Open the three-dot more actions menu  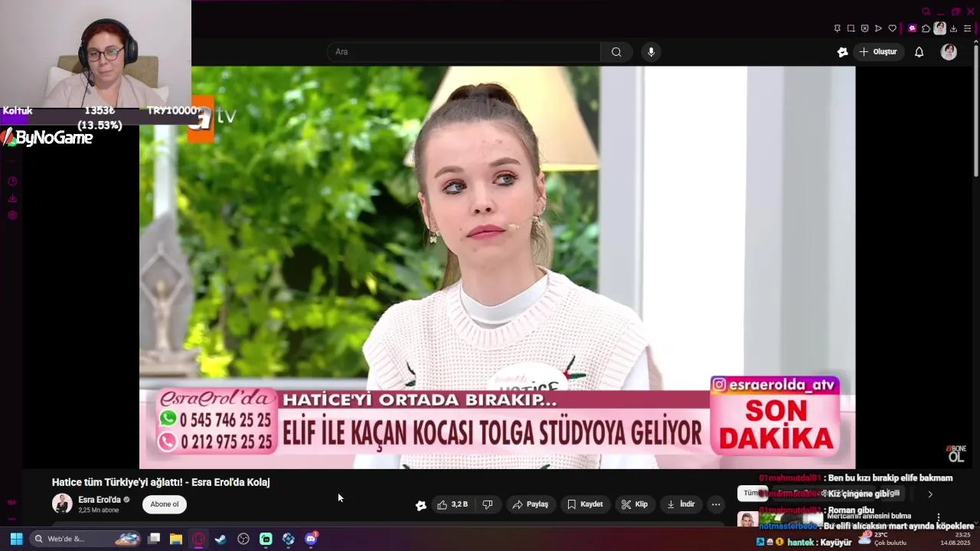click(x=716, y=504)
